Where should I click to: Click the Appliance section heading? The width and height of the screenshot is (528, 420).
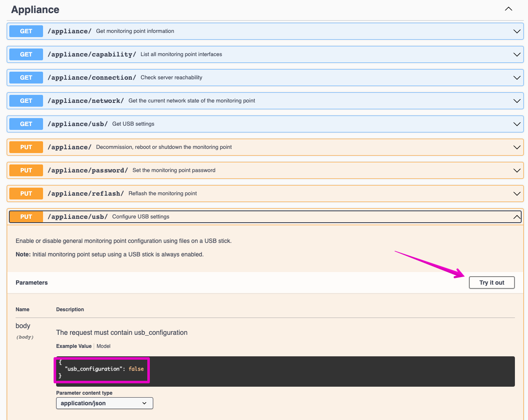click(35, 10)
